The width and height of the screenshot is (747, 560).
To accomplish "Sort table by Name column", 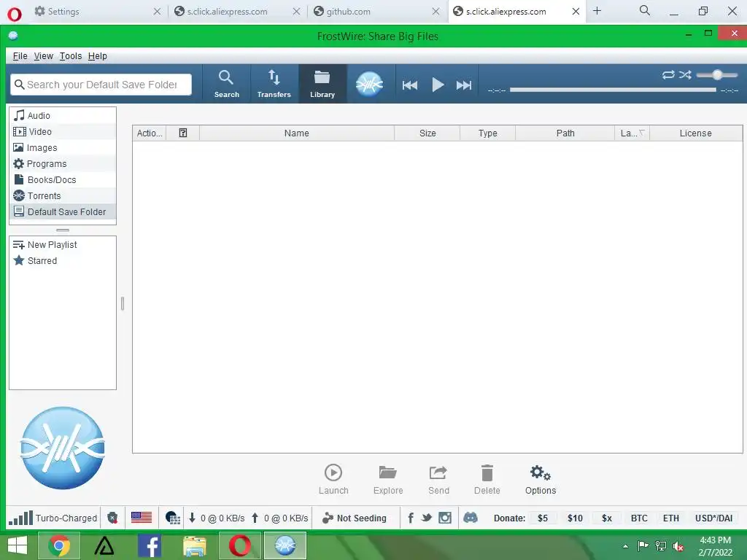I will [x=297, y=133].
